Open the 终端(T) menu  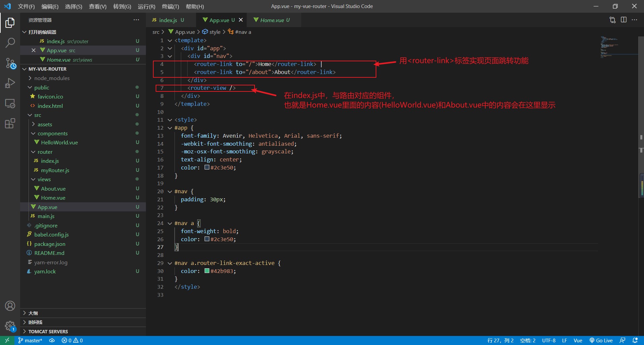tap(170, 6)
